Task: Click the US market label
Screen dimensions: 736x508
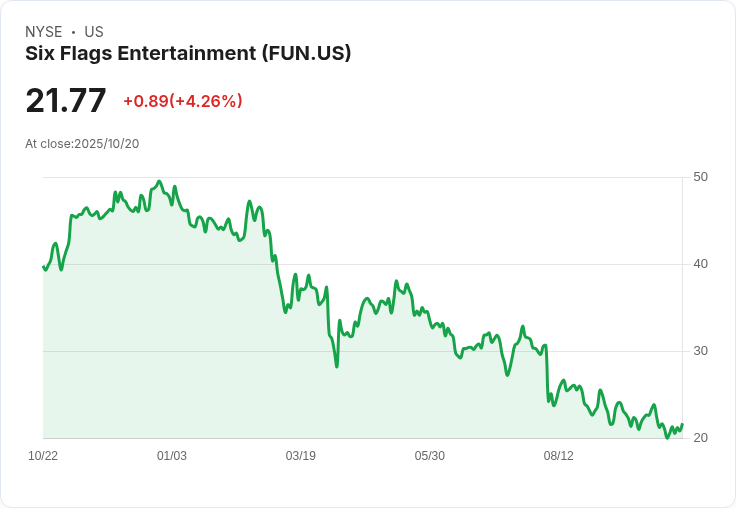Action: coord(94,32)
